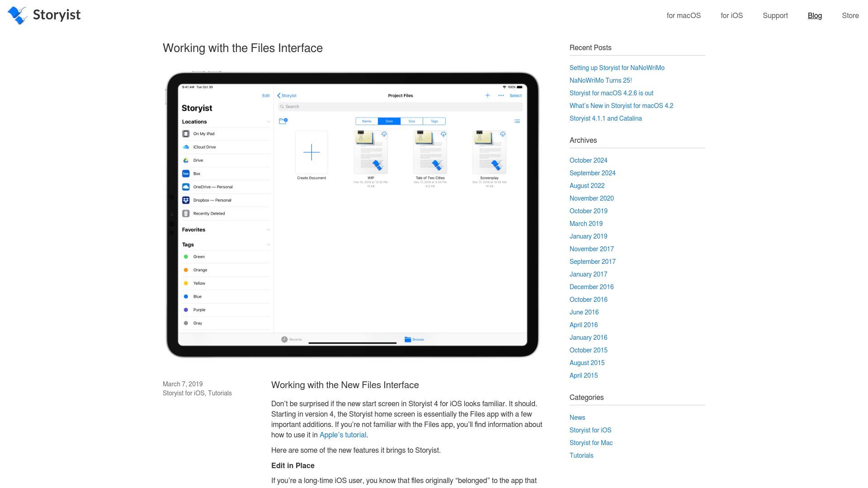The image size is (868, 488).
Task: Open the for macOS menu item
Action: (684, 15)
